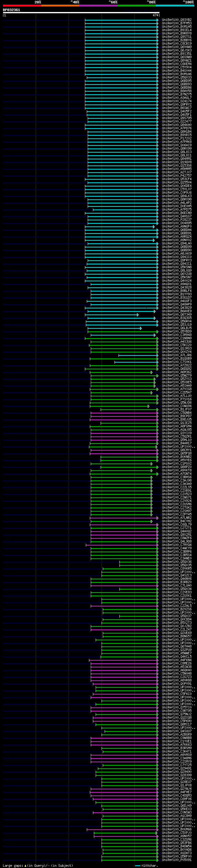Click the cyan alignment bar of UniRef100_Q93YB2
Screen dimensions: 197x868
(121, 20)
